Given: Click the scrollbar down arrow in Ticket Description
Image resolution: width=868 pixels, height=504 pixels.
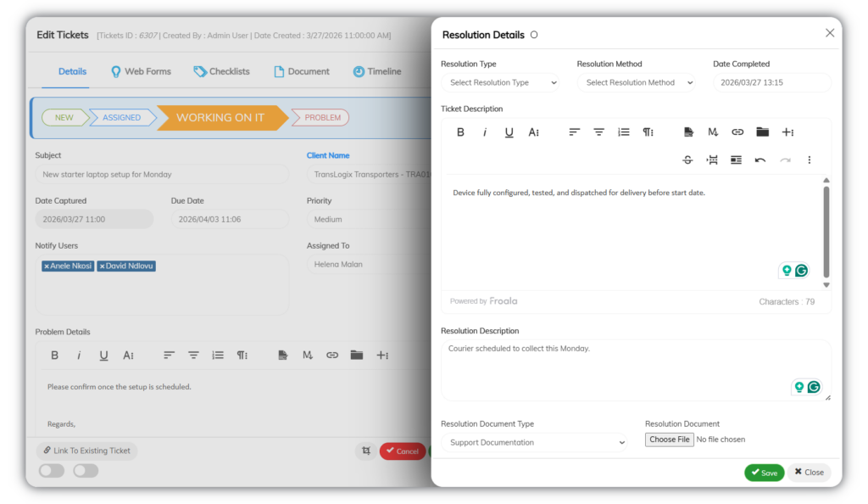Looking at the screenshot, I should [x=826, y=285].
